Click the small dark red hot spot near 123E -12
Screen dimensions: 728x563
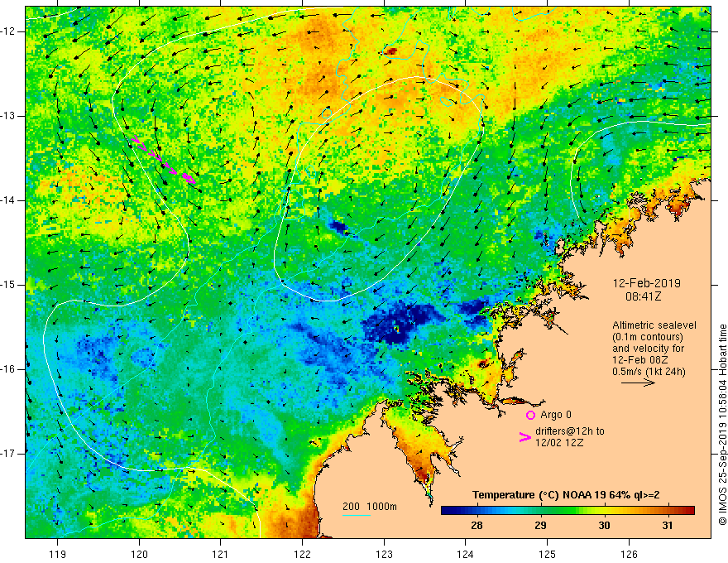coord(390,51)
